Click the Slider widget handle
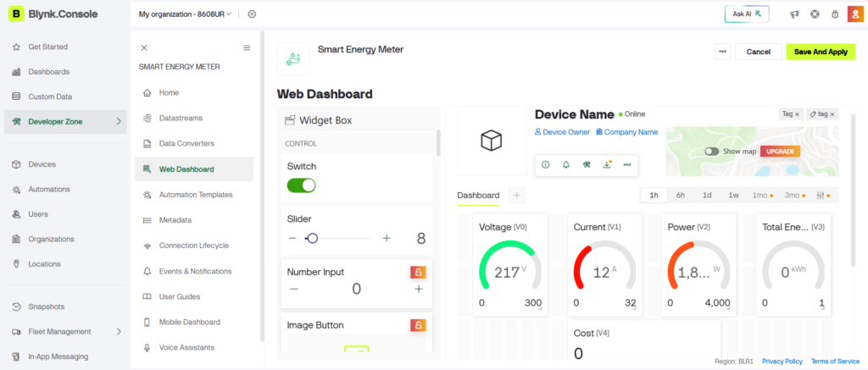This screenshot has height=370, width=868. pos(312,239)
